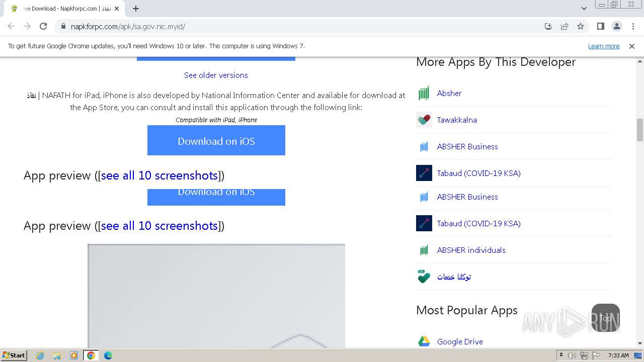Open the Arabic Tawakkalna Services link
Screen dimensions: 644x362
click(454, 277)
